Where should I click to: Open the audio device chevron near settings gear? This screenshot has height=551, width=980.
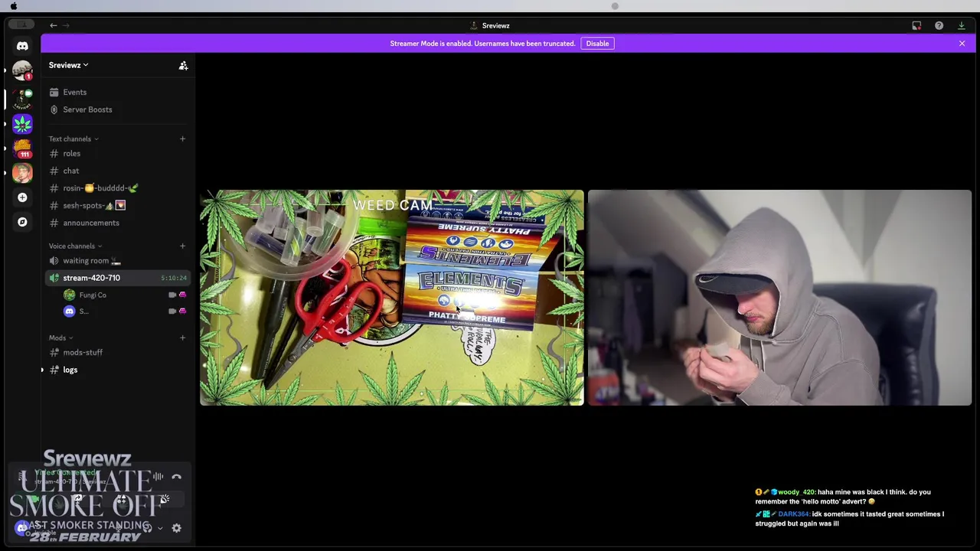(160, 528)
